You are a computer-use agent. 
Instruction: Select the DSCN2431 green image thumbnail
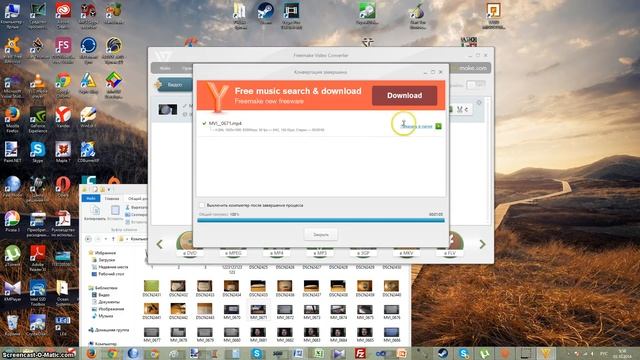coord(151,288)
